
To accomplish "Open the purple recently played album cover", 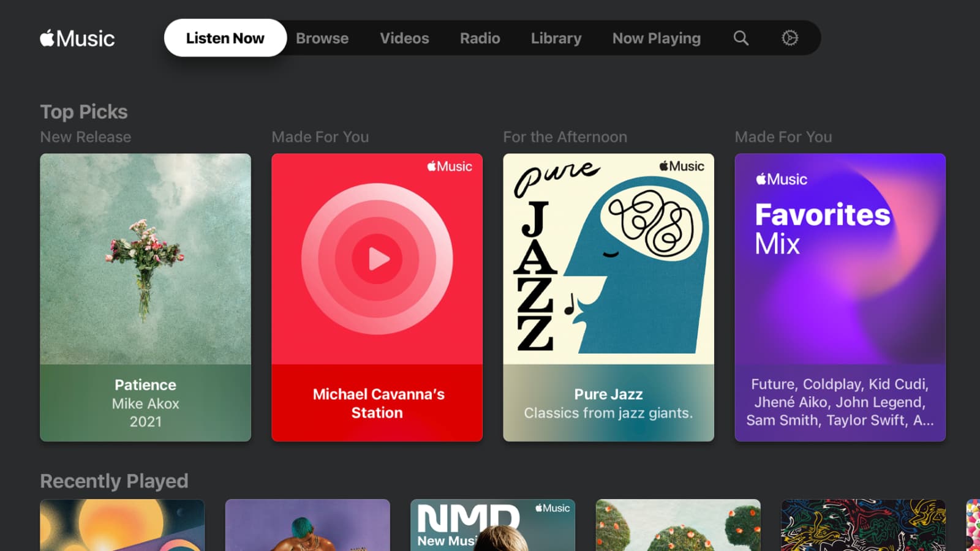I will point(307,525).
